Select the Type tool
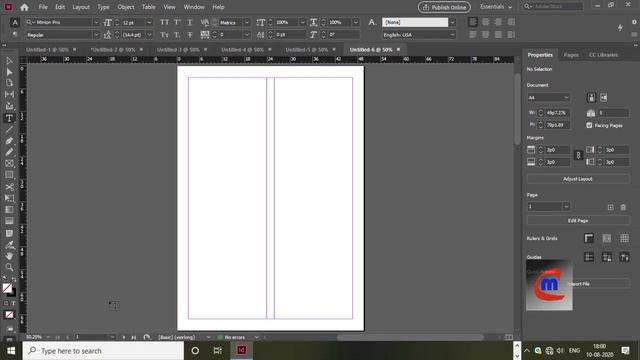Screen dimensions: 640x360 pyautogui.click(x=9, y=118)
